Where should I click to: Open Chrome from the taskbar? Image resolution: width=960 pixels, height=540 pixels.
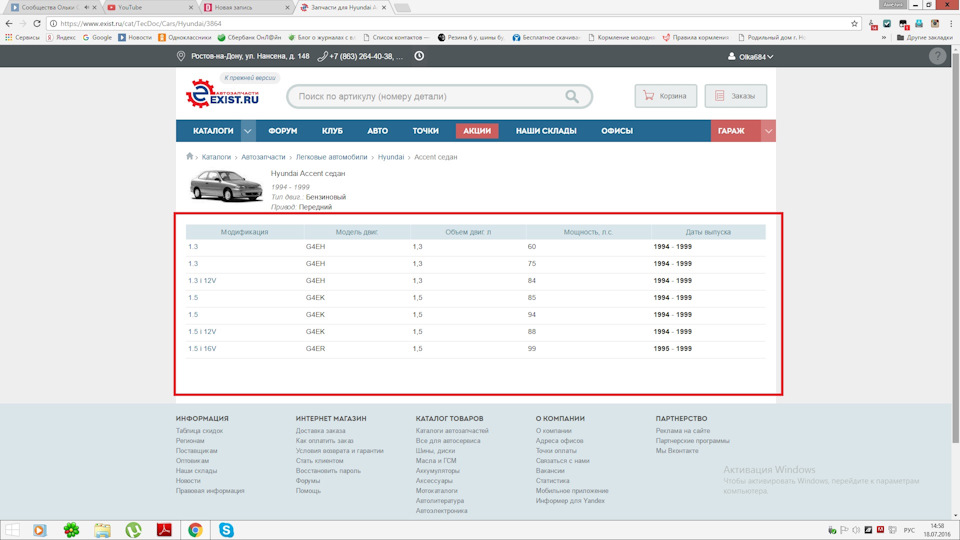coord(195,530)
